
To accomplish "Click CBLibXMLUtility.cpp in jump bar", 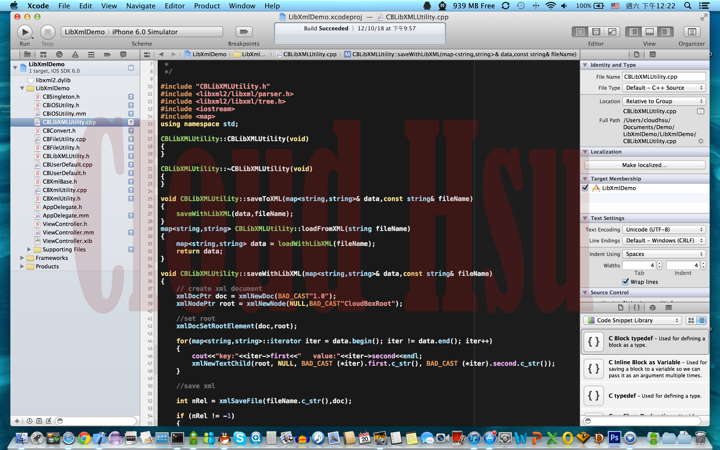I will click(x=306, y=54).
